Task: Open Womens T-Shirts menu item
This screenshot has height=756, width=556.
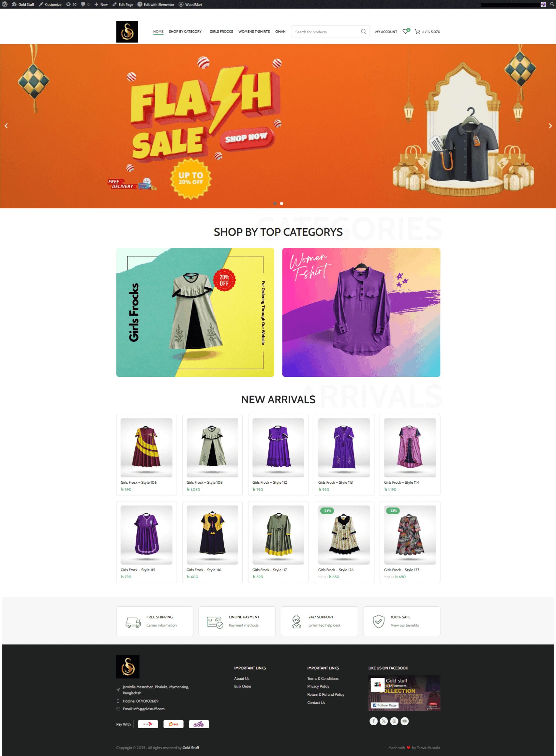Action: click(x=254, y=31)
